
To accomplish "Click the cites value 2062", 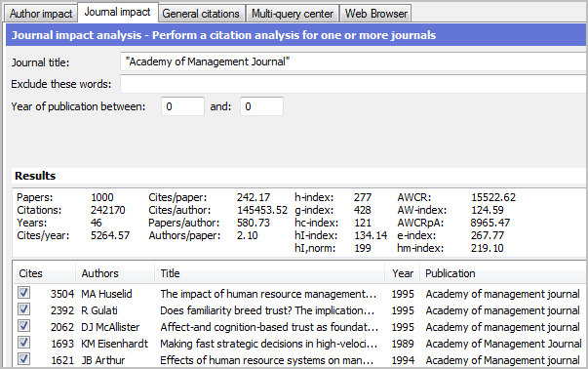I will (62, 327).
